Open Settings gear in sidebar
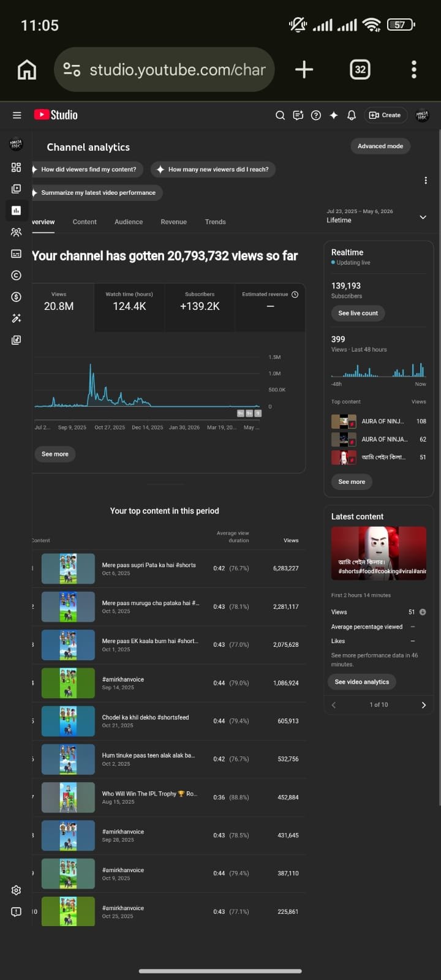The image size is (441, 980). tap(17, 890)
